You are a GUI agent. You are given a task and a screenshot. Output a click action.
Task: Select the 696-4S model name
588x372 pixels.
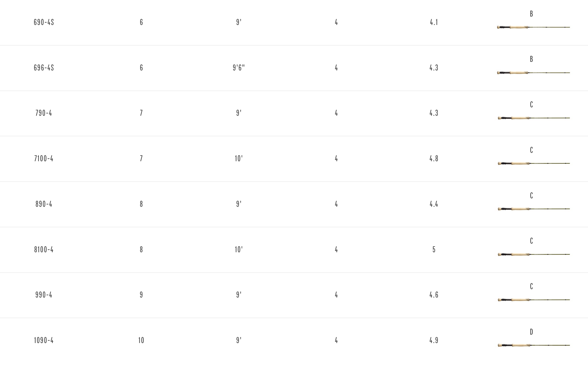click(x=44, y=68)
